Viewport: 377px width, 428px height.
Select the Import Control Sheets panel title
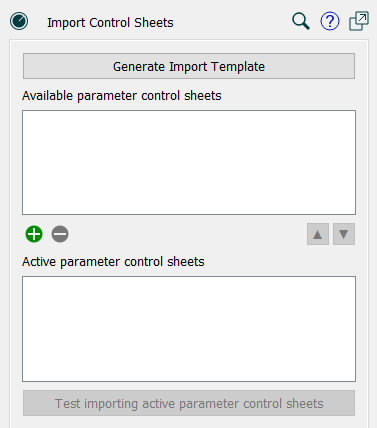coord(110,23)
